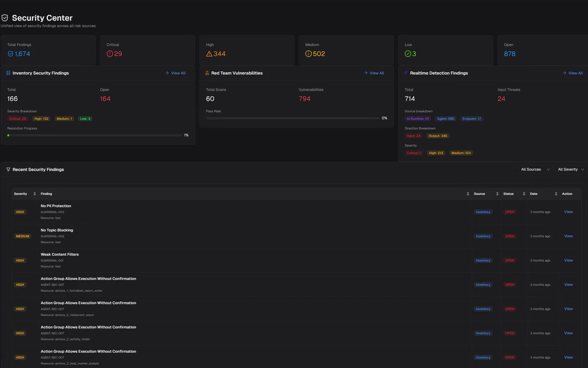Viewport: 588px width, 368px height.
Task: Click the Endpoint: 17 source tag
Action: (472, 119)
